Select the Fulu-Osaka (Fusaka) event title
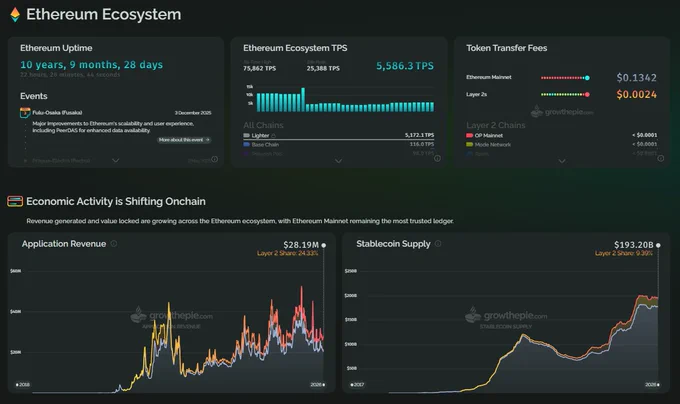The width and height of the screenshot is (680, 404). (57, 113)
